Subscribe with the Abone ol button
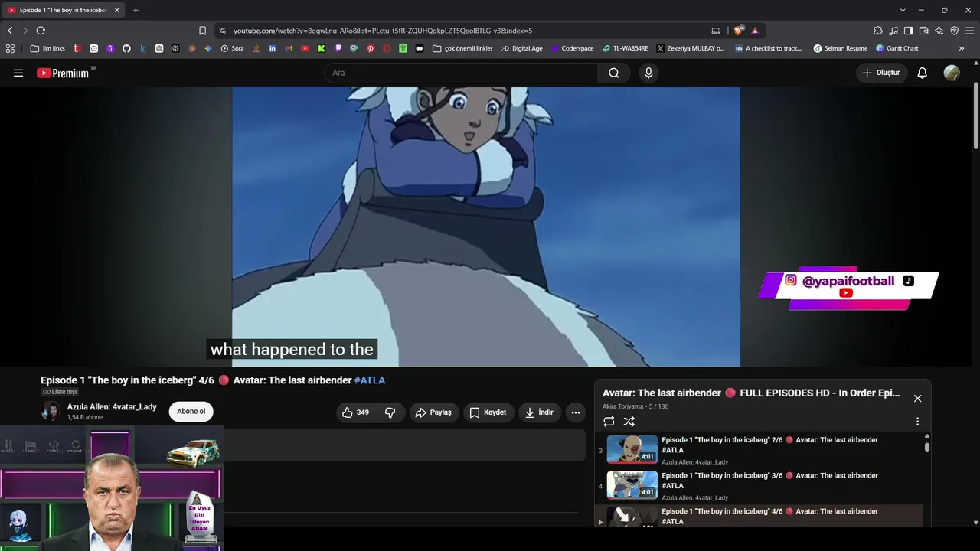980x551 pixels. click(x=191, y=412)
